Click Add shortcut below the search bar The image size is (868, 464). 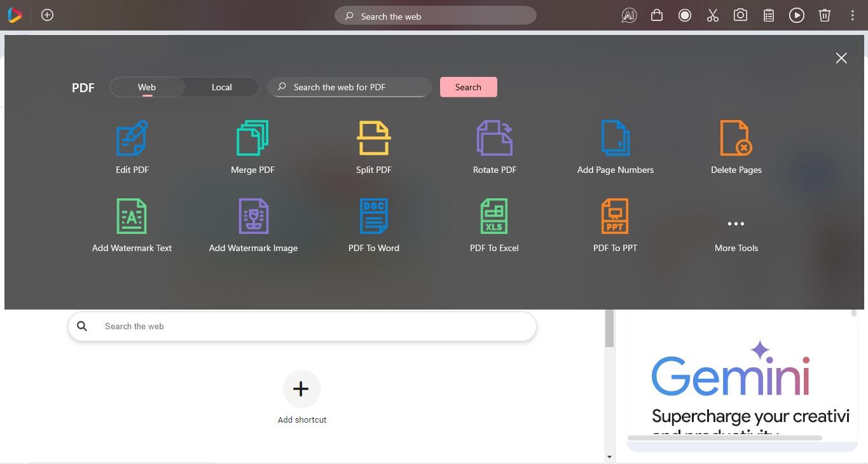pyautogui.click(x=301, y=397)
